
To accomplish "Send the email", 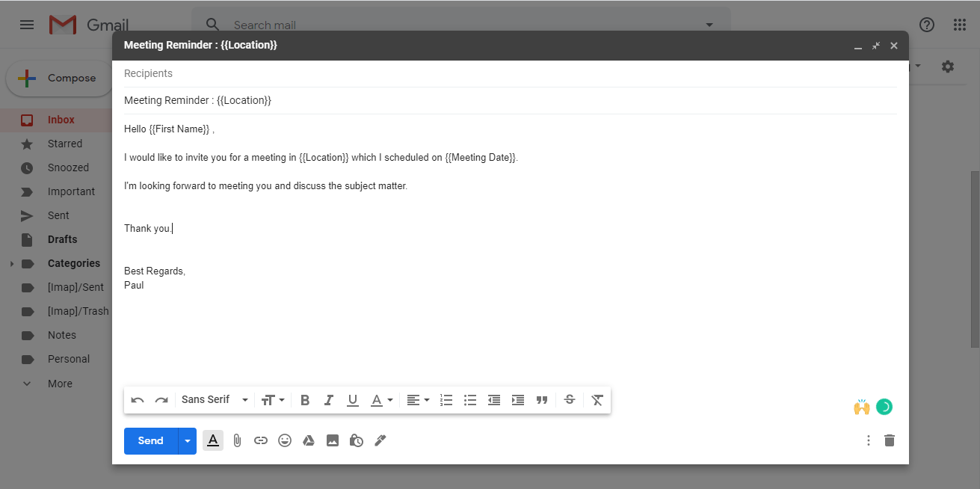I will pyautogui.click(x=151, y=441).
